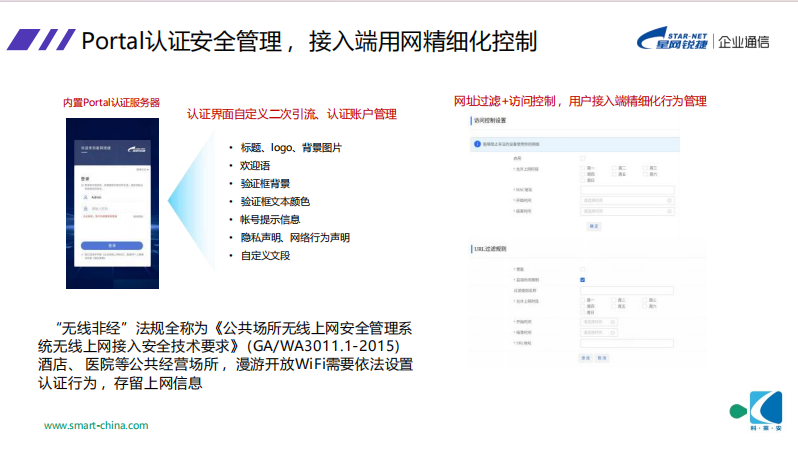The height and width of the screenshot is (450, 798).
Task: Check 周一 checkbox in access control settings
Action: pyautogui.click(x=584, y=168)
